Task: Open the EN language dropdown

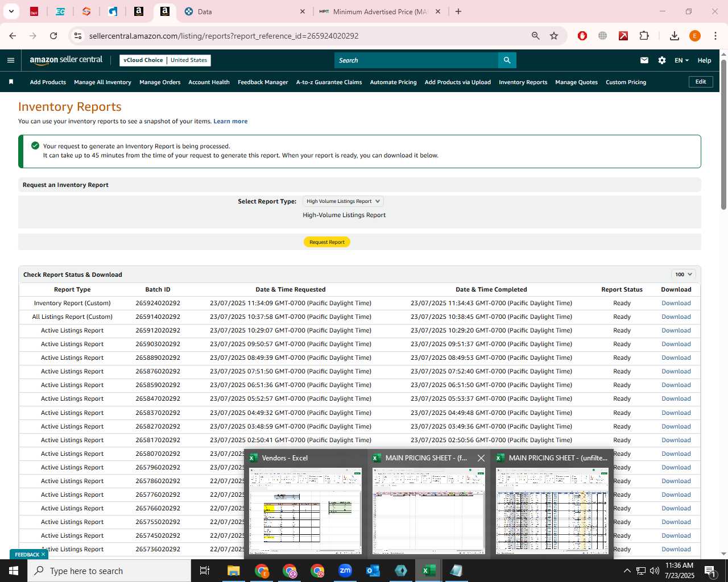Action: click(x=681, y=60)
